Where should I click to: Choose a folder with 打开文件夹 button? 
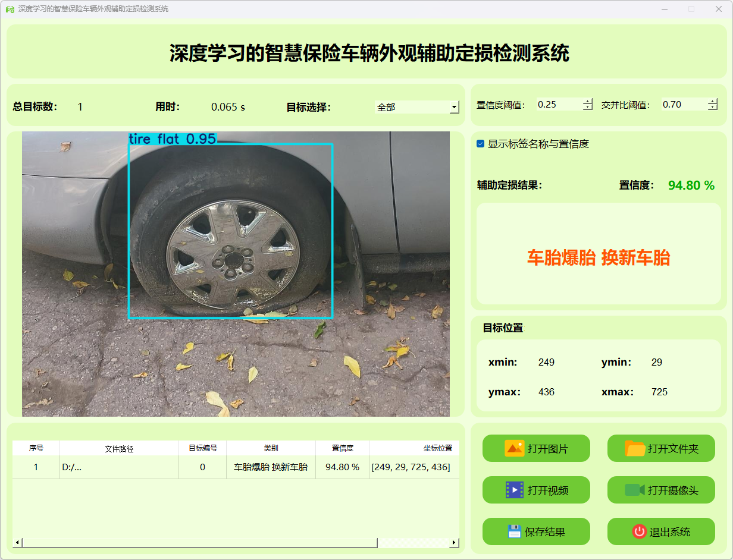point(661,448)
